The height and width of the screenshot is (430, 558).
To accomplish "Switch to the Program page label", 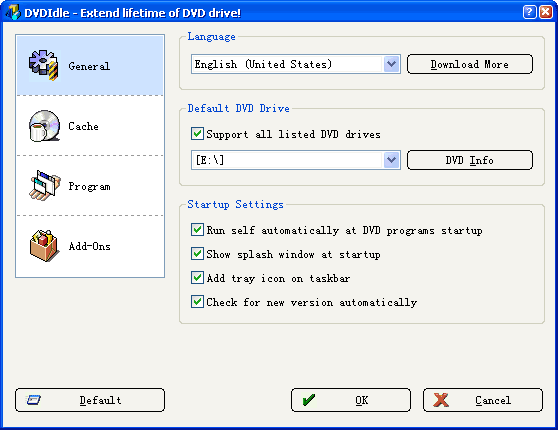I will pyautogui.click(x=89, y=186).
